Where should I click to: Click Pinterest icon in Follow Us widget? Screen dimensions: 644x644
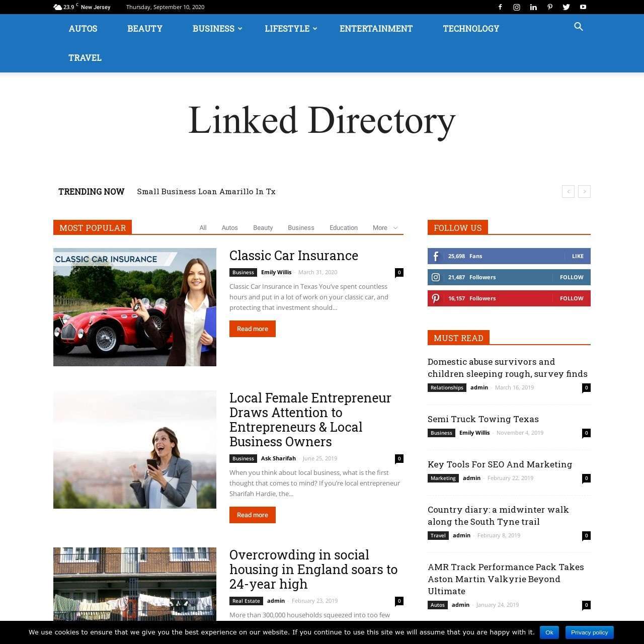click(436, 298)
